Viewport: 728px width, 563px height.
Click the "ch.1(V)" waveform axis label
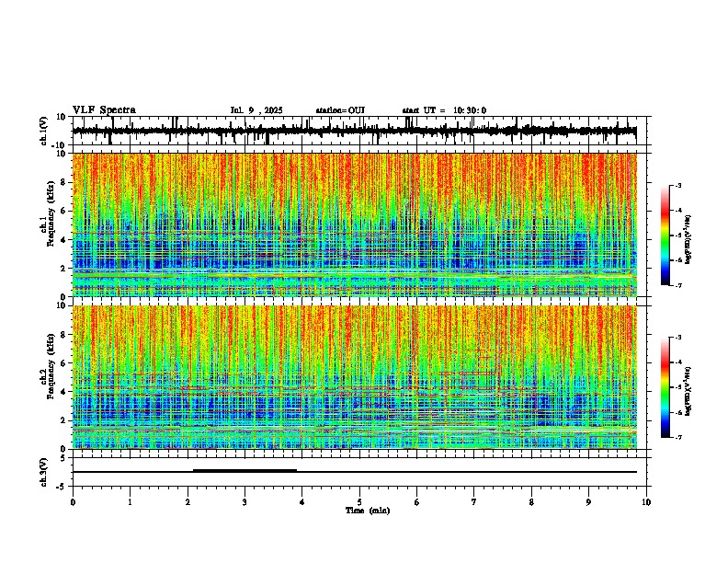coord(44,131)
